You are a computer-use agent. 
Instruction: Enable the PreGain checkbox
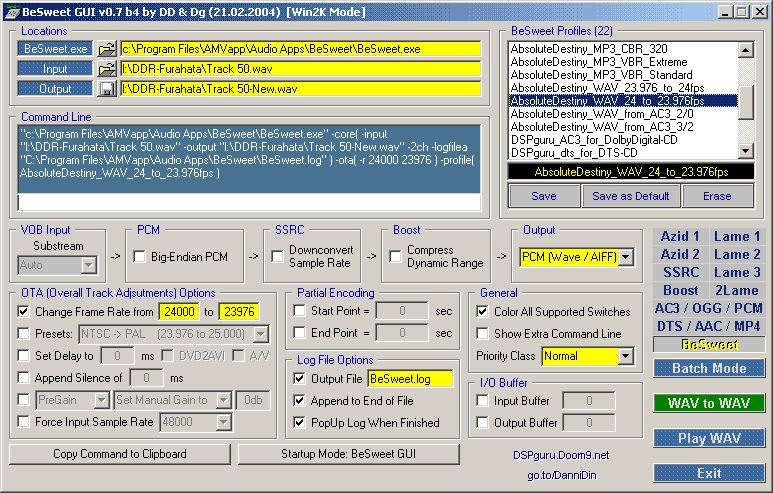coord(23,399)
